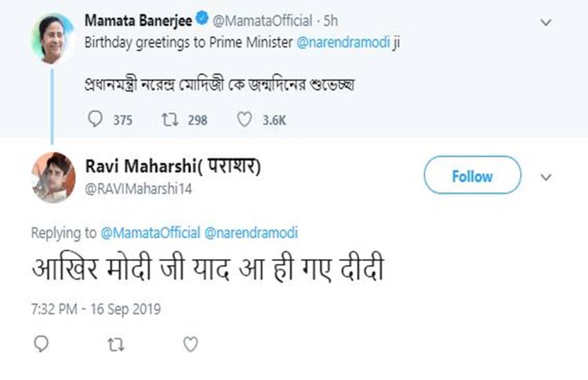This screenshot has height=380, width=588.
Task: Open Ravi Maharshi's profile avatar
Action: 53,178
